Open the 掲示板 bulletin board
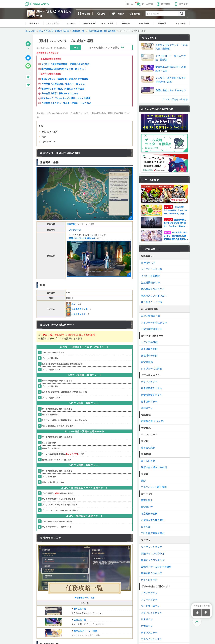The width and height of the screenshot is (215, 644). pyautogui.click(x=134, y=14)
